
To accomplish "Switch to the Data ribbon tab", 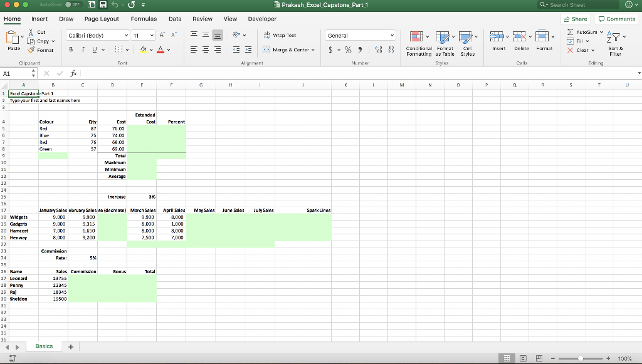I will [175, 19].
